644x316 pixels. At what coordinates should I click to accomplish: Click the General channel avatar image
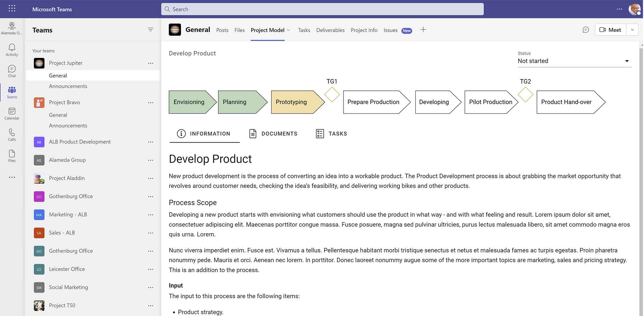point(175,30)
